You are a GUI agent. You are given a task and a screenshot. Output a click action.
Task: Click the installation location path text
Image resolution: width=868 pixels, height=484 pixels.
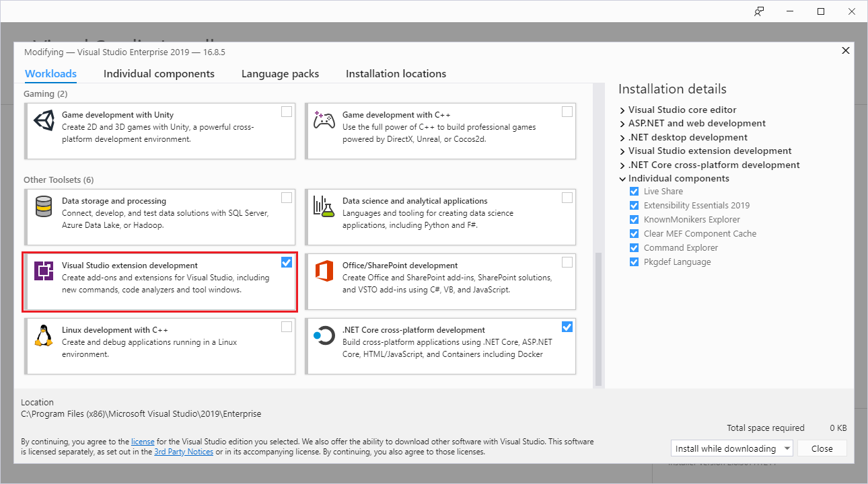pos(141,414)
